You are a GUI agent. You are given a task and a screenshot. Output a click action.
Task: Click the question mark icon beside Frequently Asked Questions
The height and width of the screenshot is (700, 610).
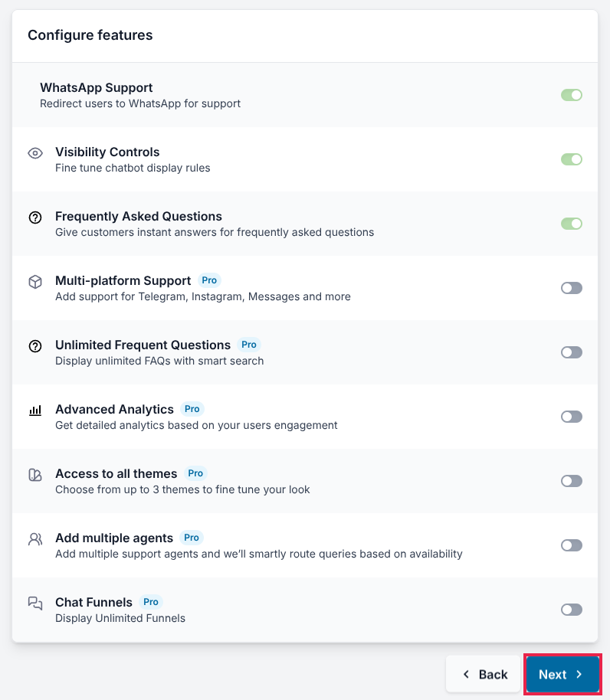coord(35,218)
